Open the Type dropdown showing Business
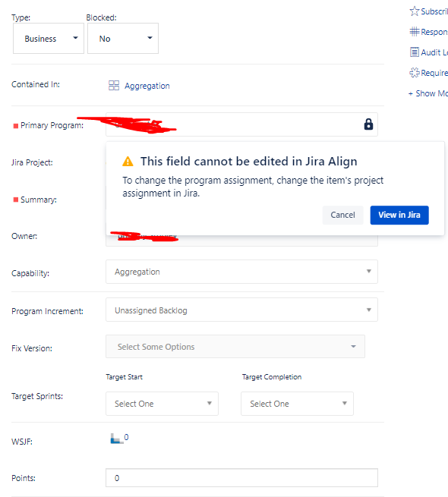Screen dimensions: 448x497 tap(49, 39)
